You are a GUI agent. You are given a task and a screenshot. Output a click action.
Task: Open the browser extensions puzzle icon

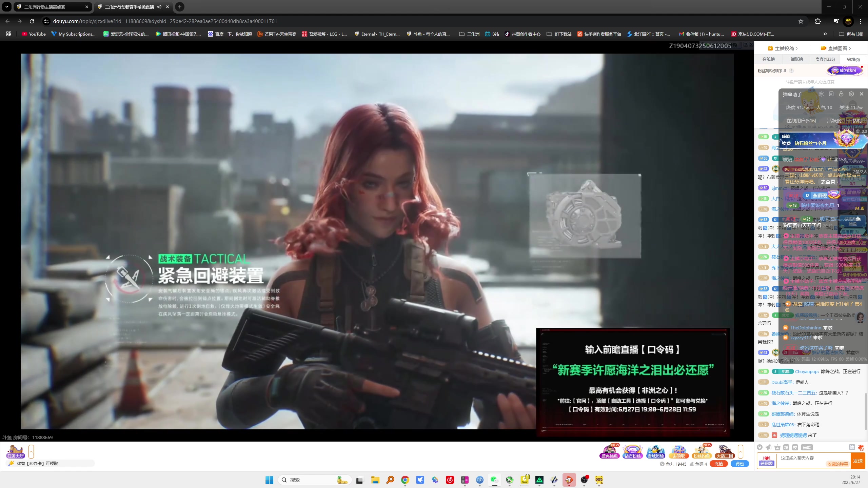pos(818,21)
